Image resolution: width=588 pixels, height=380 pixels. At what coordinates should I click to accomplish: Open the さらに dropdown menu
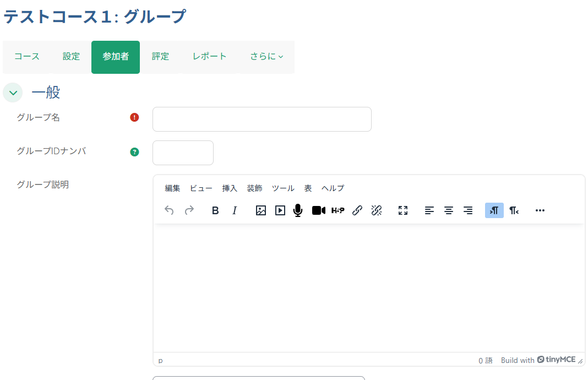pos(266,57)
